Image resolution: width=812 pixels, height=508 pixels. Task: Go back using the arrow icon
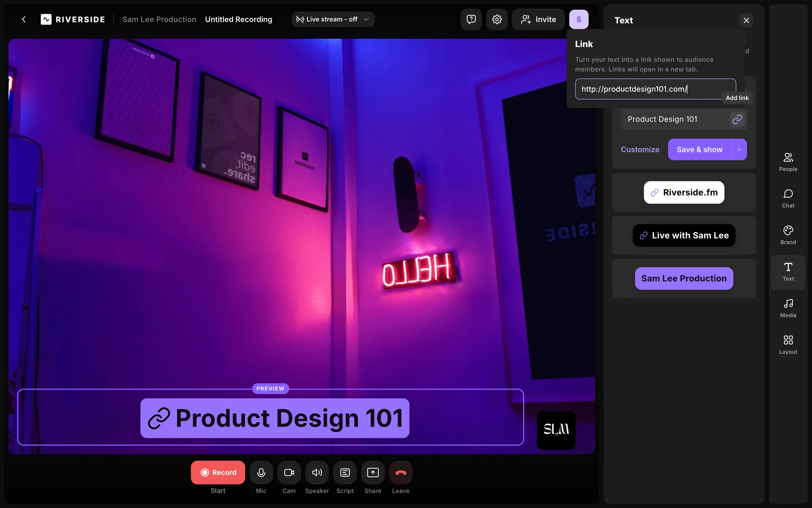24,19
